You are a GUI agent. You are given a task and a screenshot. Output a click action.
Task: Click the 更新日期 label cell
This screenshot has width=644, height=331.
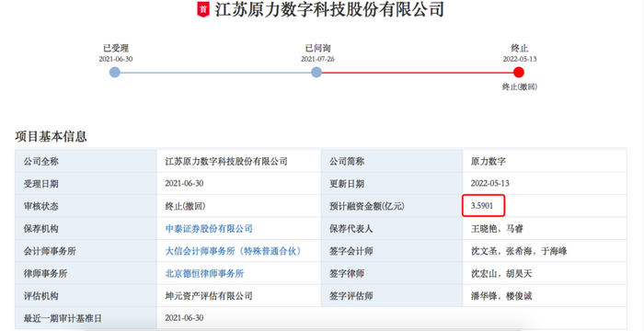(x=392, y=184)
